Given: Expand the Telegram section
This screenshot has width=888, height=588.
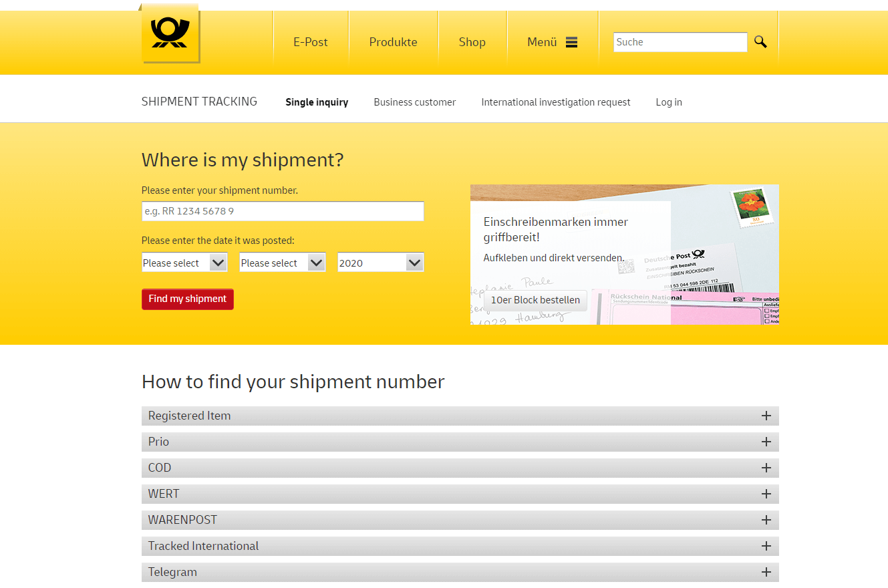Looking at the screenshot, I should (766, 571).
